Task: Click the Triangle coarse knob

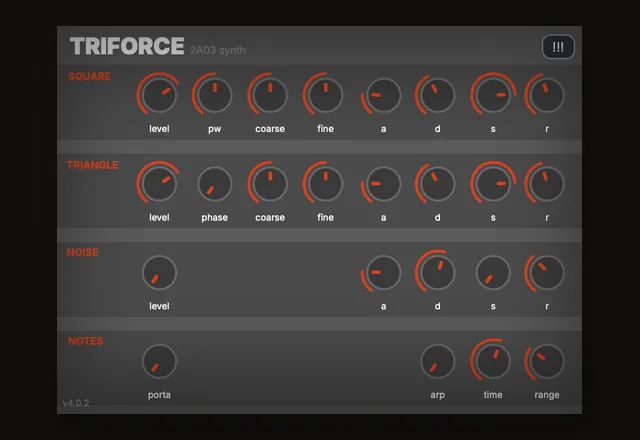Action: point(270,184)
